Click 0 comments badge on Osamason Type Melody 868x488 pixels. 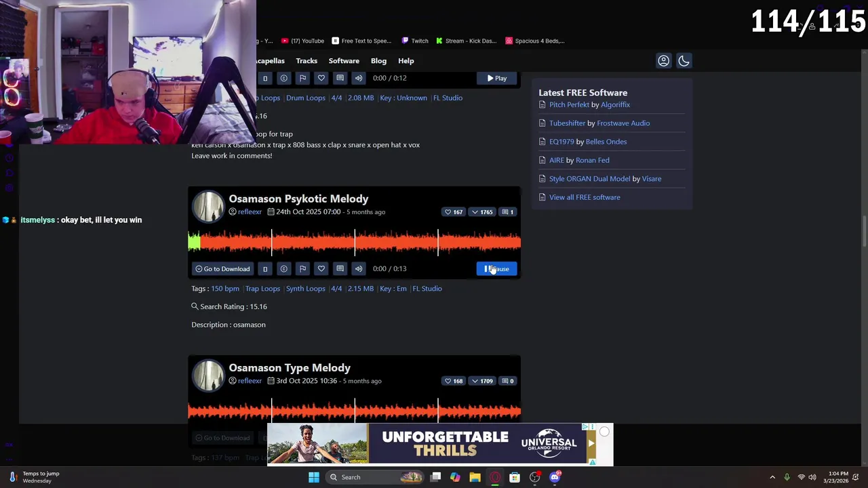point(507,381)
